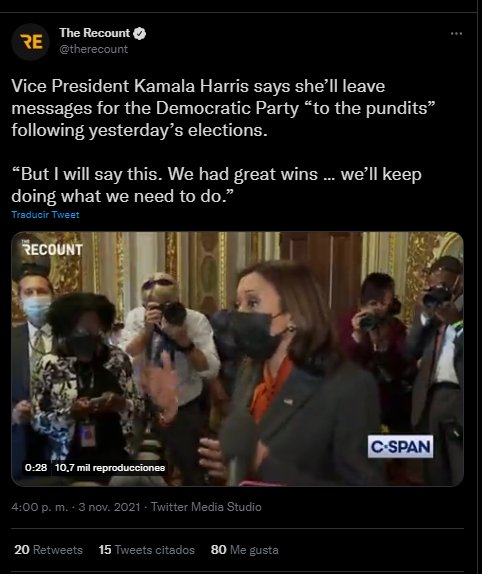Viewport: 482px width, 574px height.
Task: Open the 4:00 p. m. timestamp link
Action: click(40, 507)
